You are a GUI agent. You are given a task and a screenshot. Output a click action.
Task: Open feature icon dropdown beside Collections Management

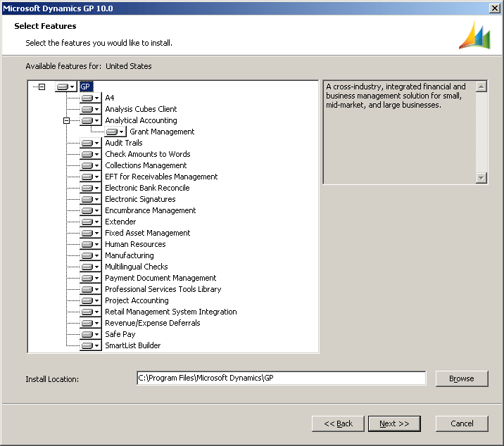(91, 165)
